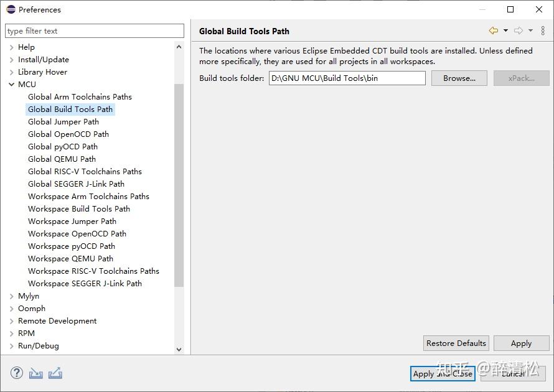
Task: Click the export preferences icon
Action: 55,373
